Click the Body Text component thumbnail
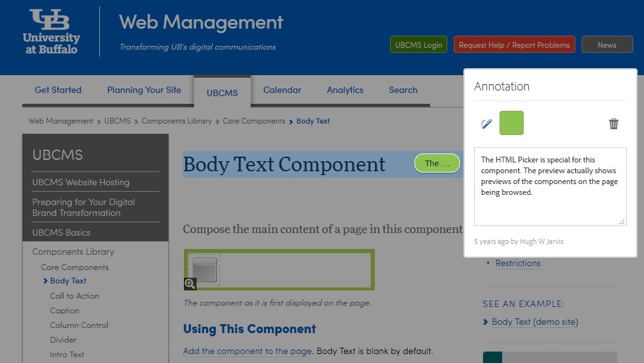 (x=205, y=267)
